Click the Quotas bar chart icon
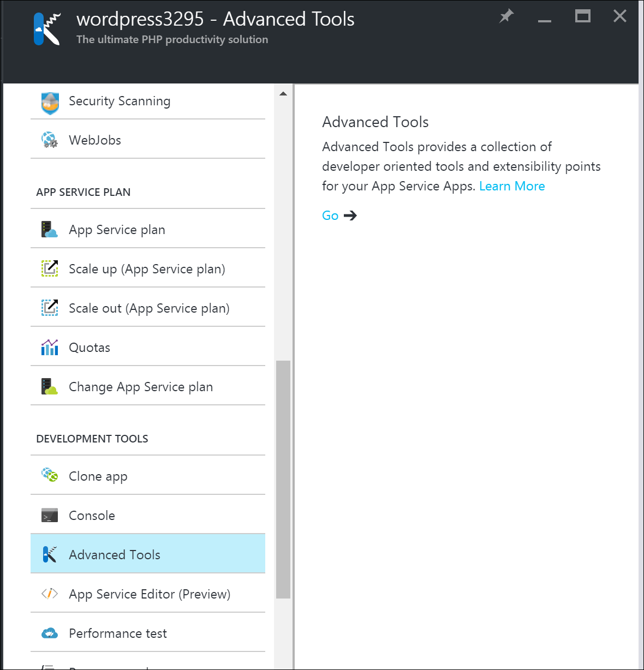The height and width of the screenshot is (670, 644). pos(50,347)
